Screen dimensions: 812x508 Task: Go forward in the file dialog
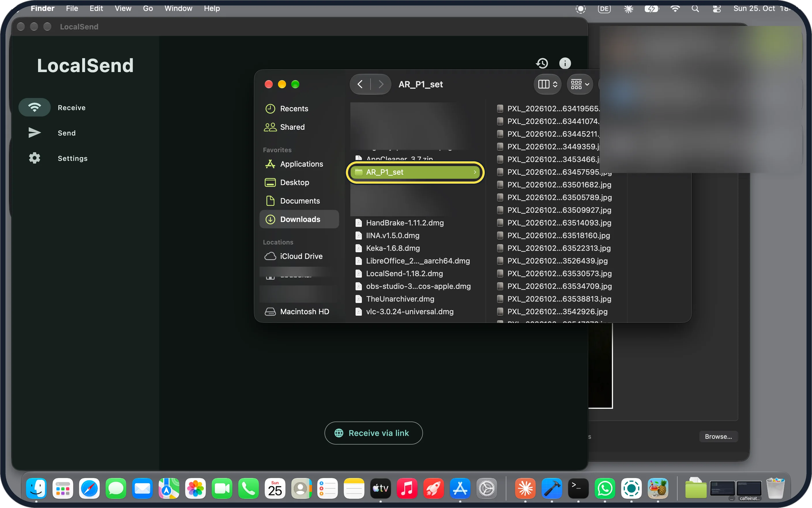(x=381, y=84)
